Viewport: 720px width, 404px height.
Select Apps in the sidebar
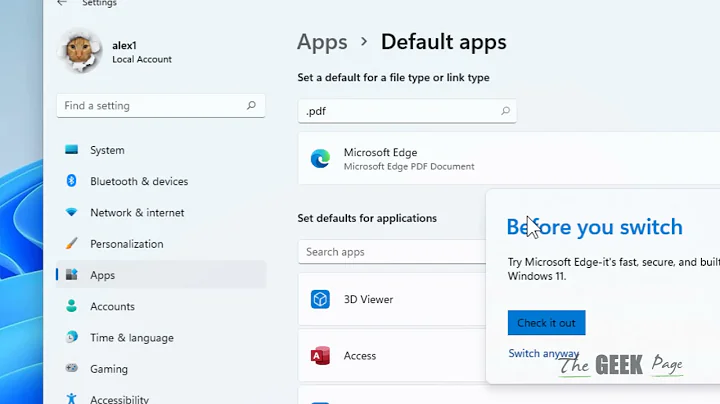[161, 275]
